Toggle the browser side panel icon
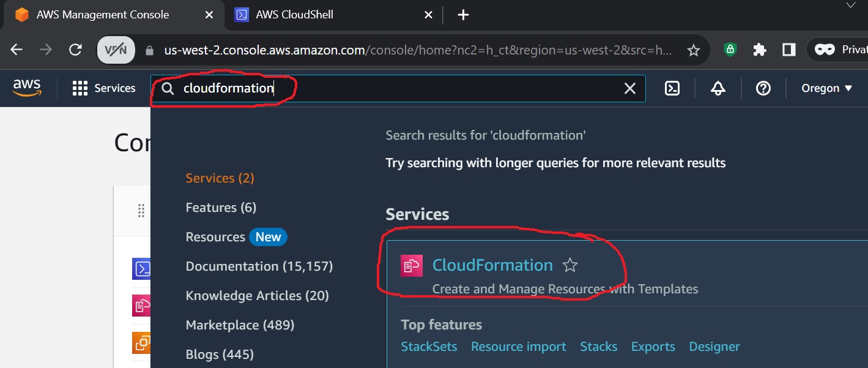 [789, 50]
